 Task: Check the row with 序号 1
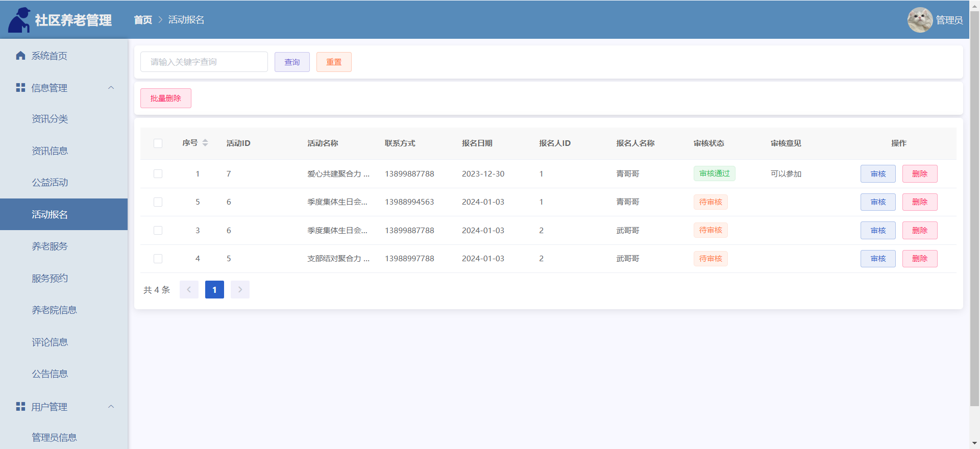(x=158, y=174)
